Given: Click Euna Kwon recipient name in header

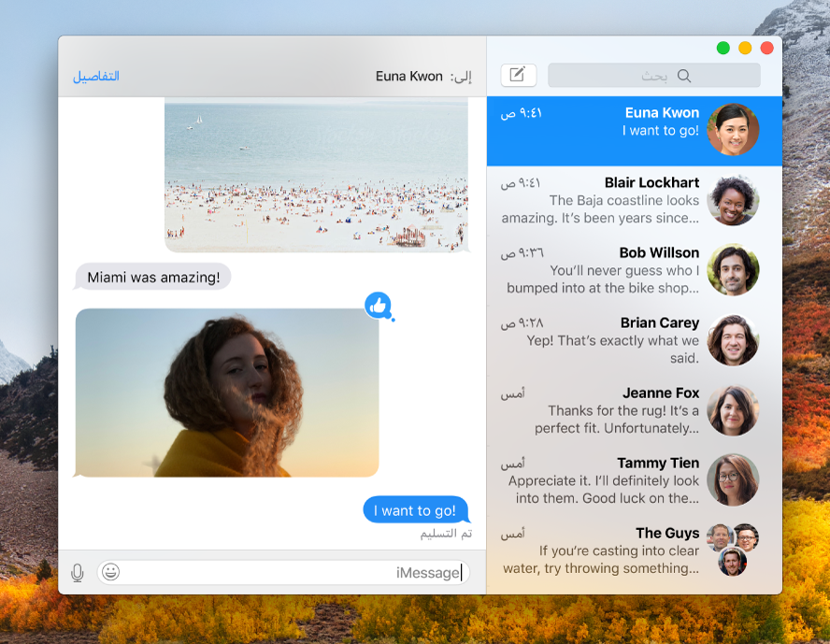Looking at the screenshot, I should [408, 77].
